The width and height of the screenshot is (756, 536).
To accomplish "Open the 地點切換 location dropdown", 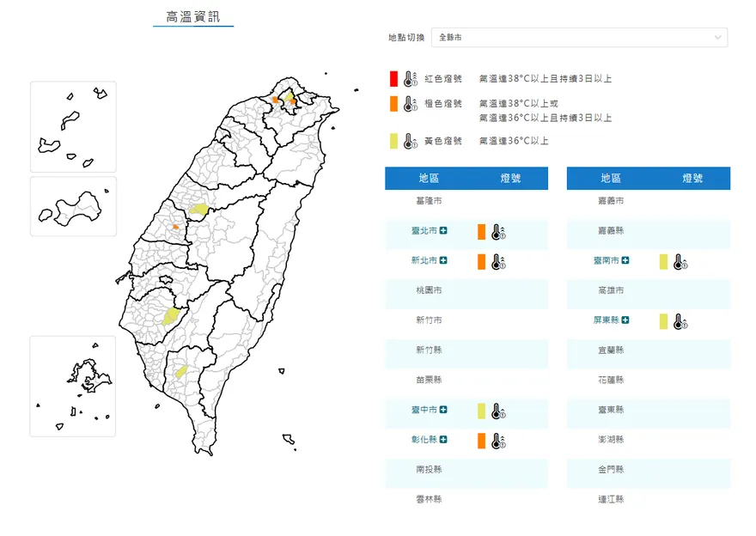I will 579,38.
